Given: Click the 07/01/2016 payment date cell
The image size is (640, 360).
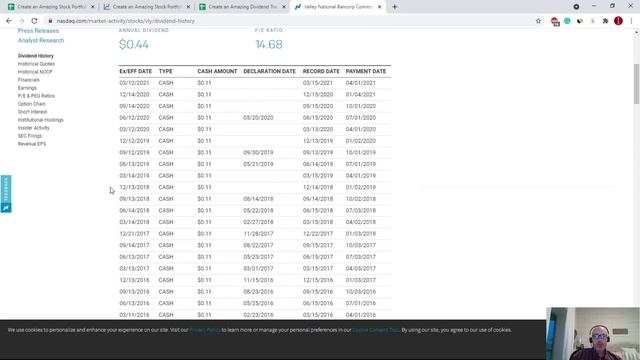Looking at the screenshot, I should click(361, 303).
